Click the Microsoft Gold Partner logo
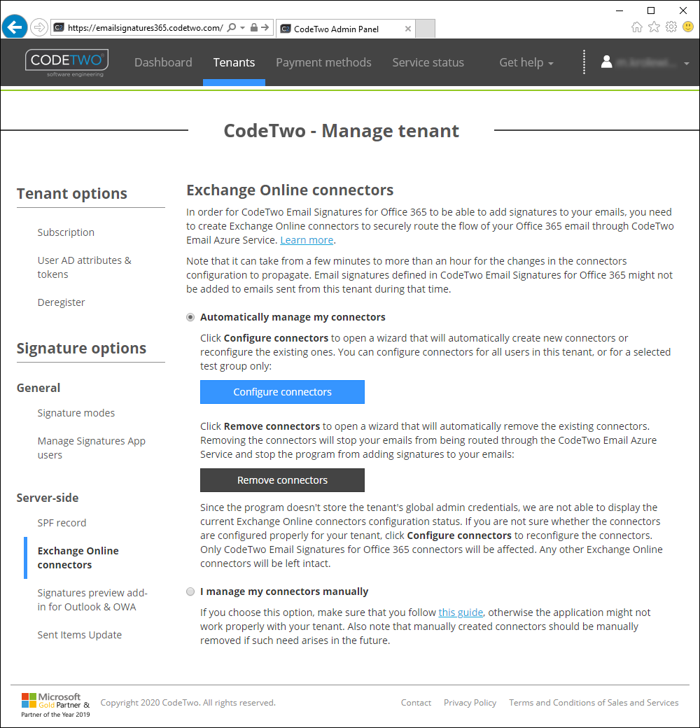Image resolution: width=700 pixels, height=728 pixels. [x=55, y=703]
